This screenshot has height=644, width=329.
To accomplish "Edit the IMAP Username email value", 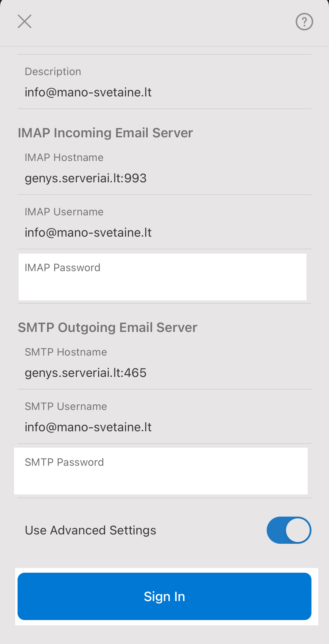I will pyautogui.click(x=88, y=233).
